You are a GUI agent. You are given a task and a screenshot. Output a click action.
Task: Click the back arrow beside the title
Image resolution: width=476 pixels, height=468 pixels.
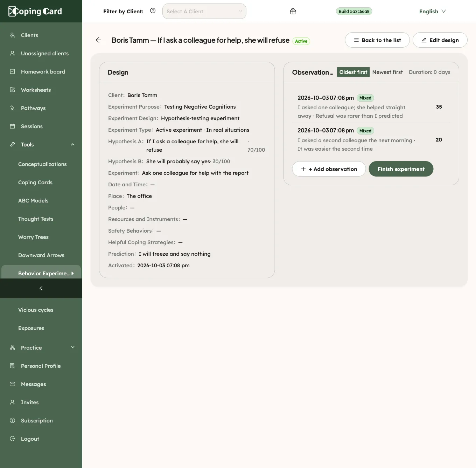(98, 40)
